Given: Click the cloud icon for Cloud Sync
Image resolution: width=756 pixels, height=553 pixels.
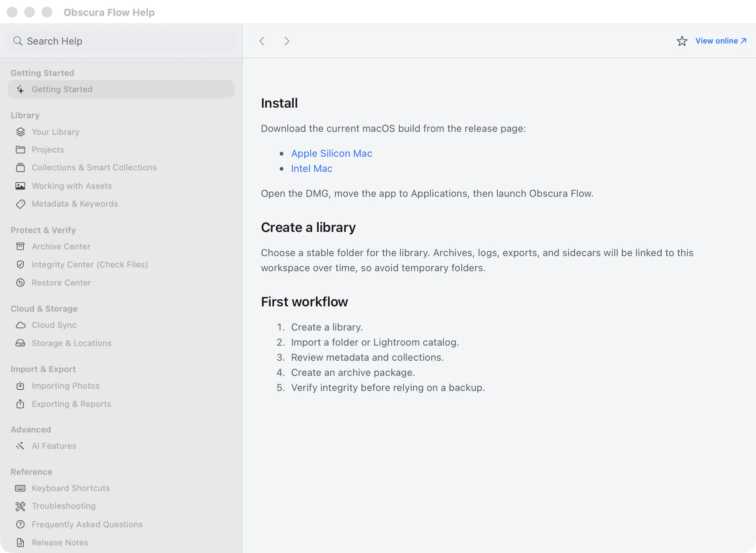Looking at the screenshot, I should [x=20, y=325].
